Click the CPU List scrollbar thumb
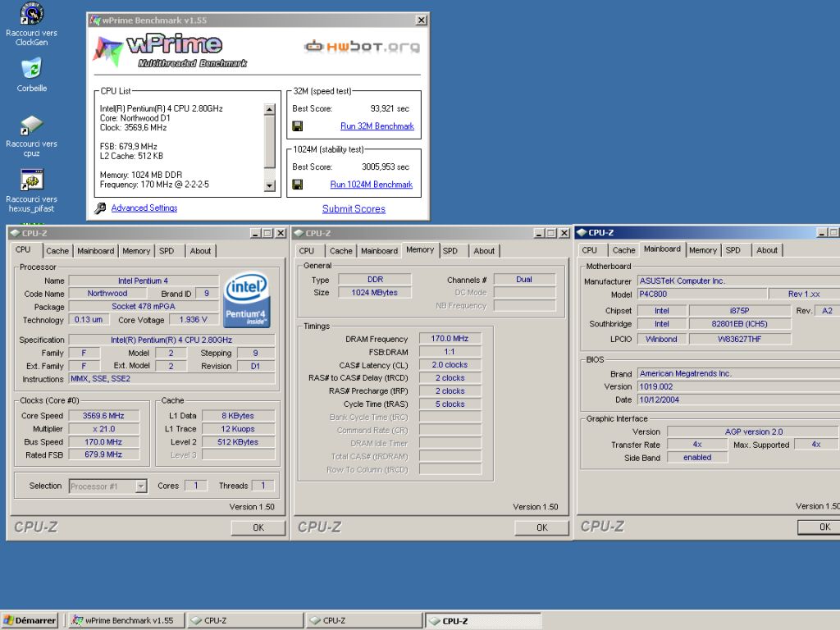The width and height of the screenshot is (840, 630). coord(269,141)
